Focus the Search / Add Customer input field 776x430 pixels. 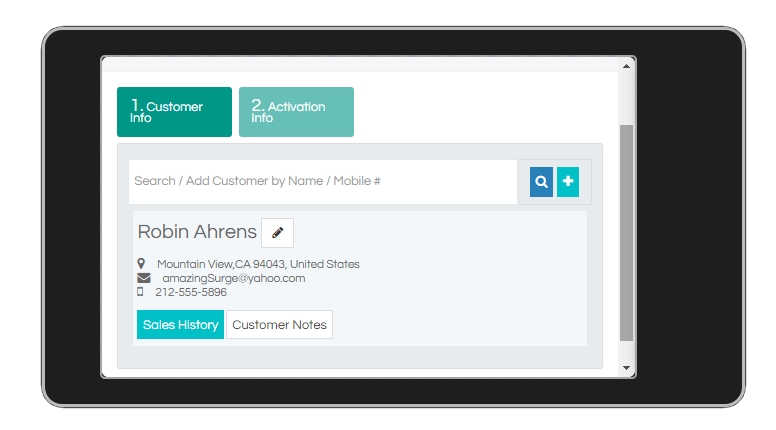[323, 182]
